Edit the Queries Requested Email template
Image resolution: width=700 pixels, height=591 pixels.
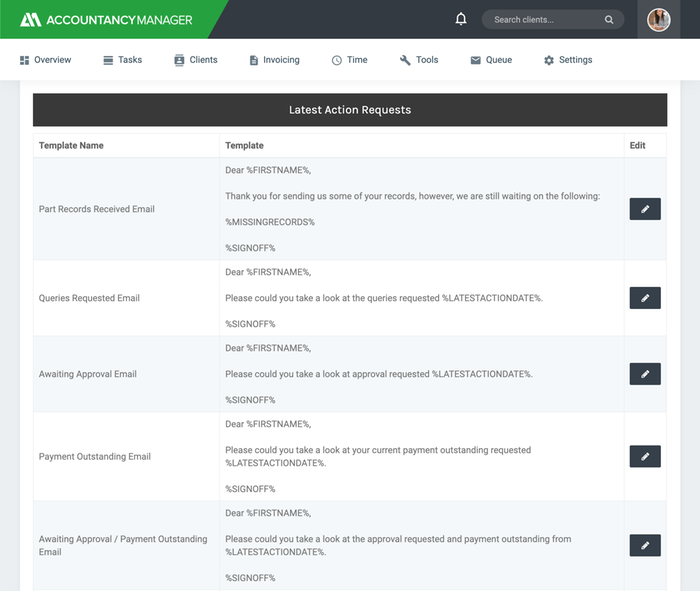pyautogui.click(x=645, y=298)
